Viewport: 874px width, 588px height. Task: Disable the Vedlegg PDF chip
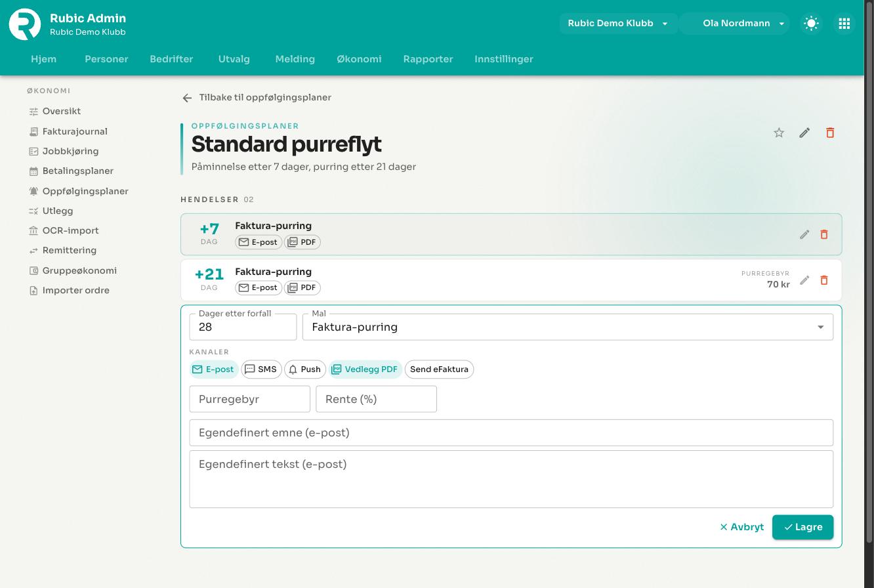(365, 369)
